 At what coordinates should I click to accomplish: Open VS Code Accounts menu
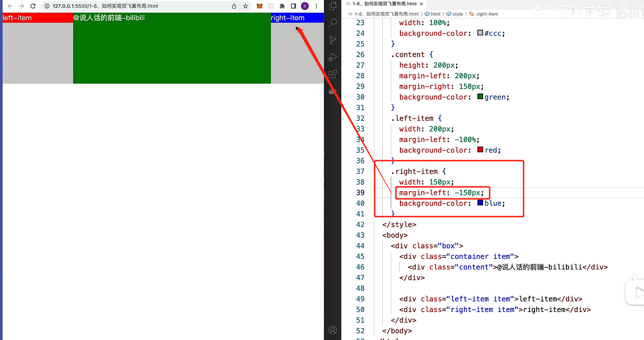333,330
